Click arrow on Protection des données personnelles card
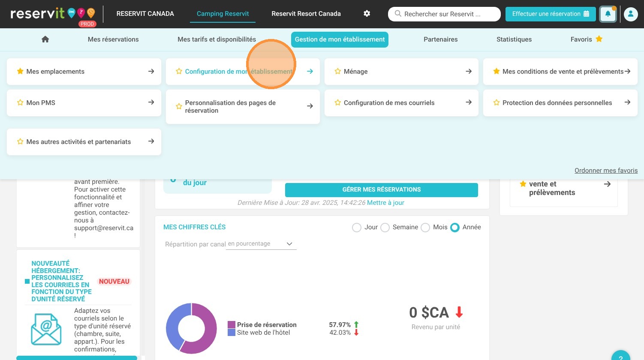Viewport: 644px width, 360px height. coord(627,102)
